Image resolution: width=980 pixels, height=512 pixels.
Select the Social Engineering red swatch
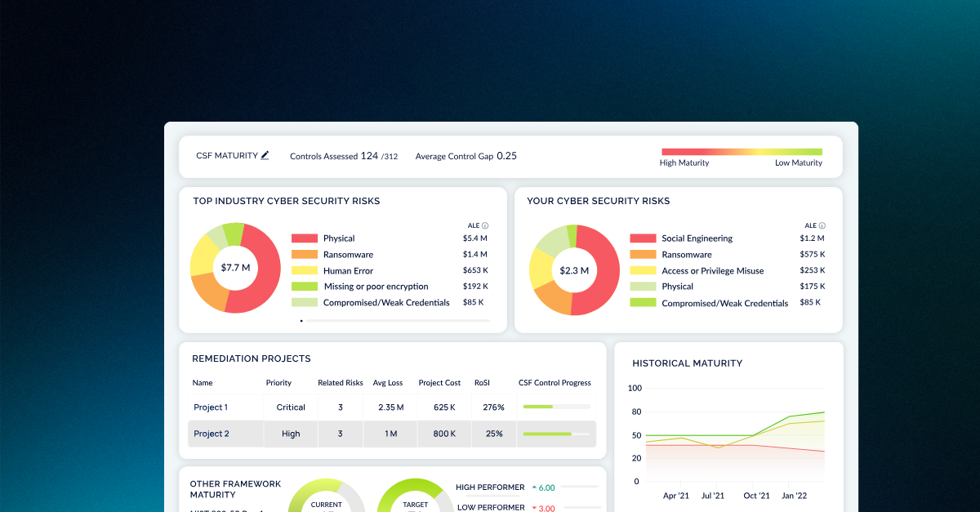643,238
